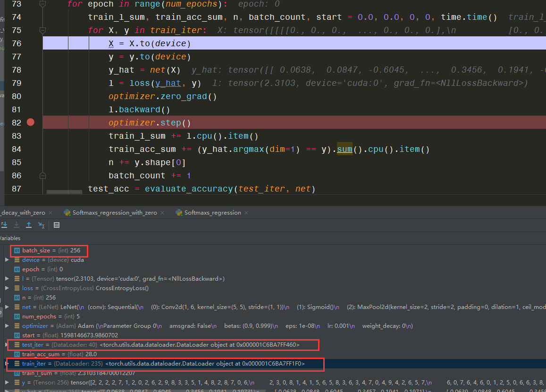The width and height of the screenshot is (546, 392).
Task: Click the device object type icon
Action: 17,260
